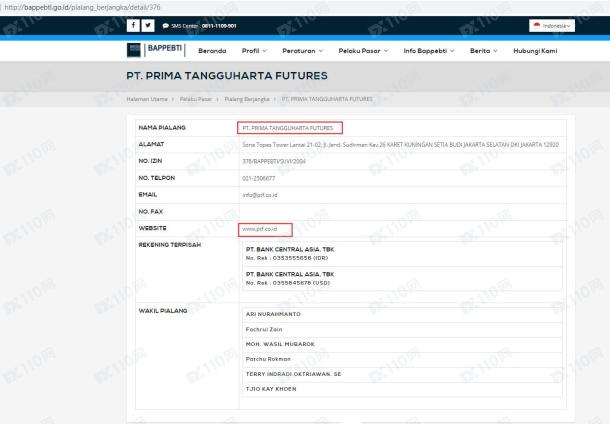
Task: Expand the Peraturan menu chevron
Action: tap(321, 51)
